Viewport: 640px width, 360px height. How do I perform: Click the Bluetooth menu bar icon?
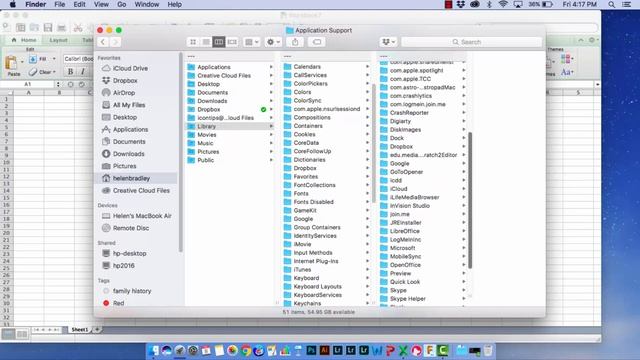pos(489,4)
